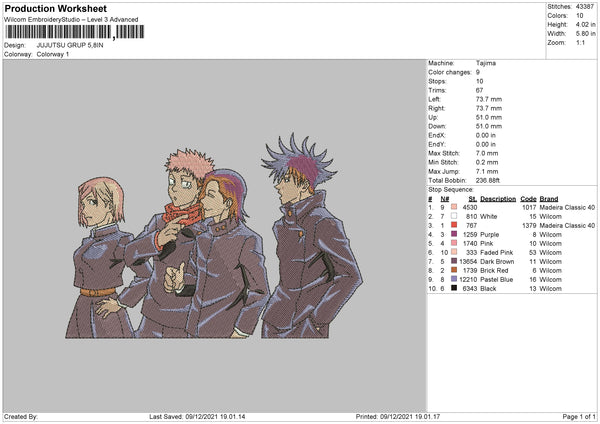The image size is (600, 424).
Task: Choose the Pastel Blue color swatch
Action: [x=454, y=279]
